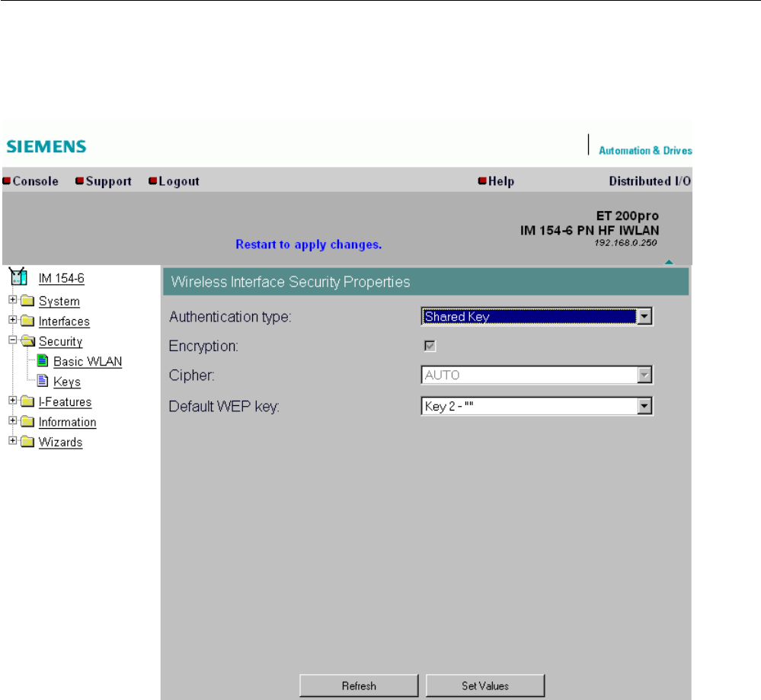The height and width of the screenshot is (700, 761).
Task: Click the Interfaces folder icon
Action: tap(27, 321)
